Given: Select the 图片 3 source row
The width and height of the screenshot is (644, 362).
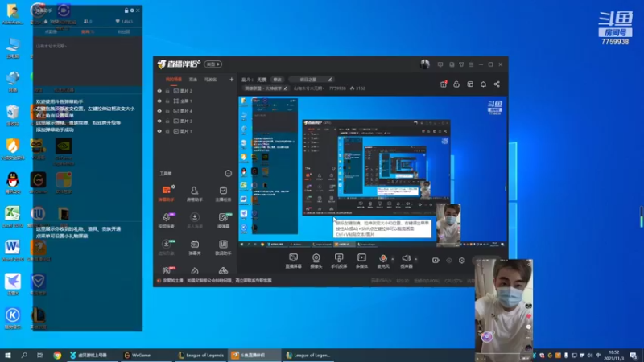Looking at the screenshot, I should pyautogui.click(x=196, y=121).
